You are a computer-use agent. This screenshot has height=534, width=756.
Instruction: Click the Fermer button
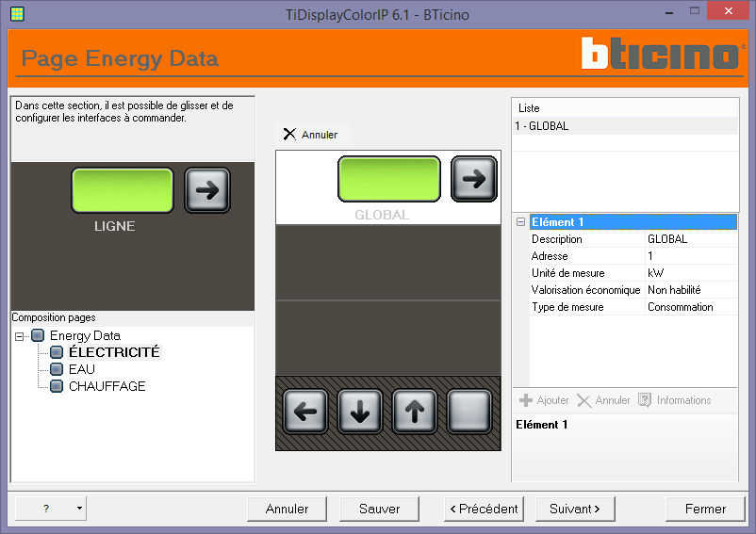[x=705, y=509]
